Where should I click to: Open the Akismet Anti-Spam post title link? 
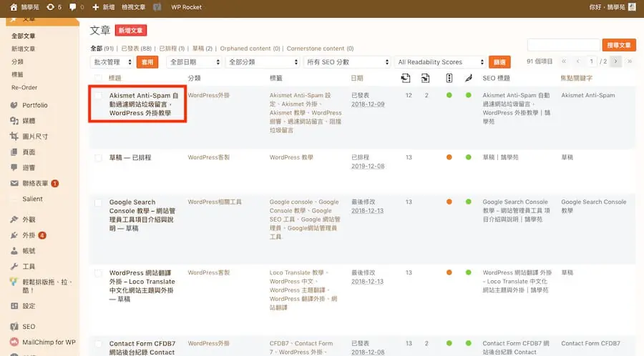144,104
